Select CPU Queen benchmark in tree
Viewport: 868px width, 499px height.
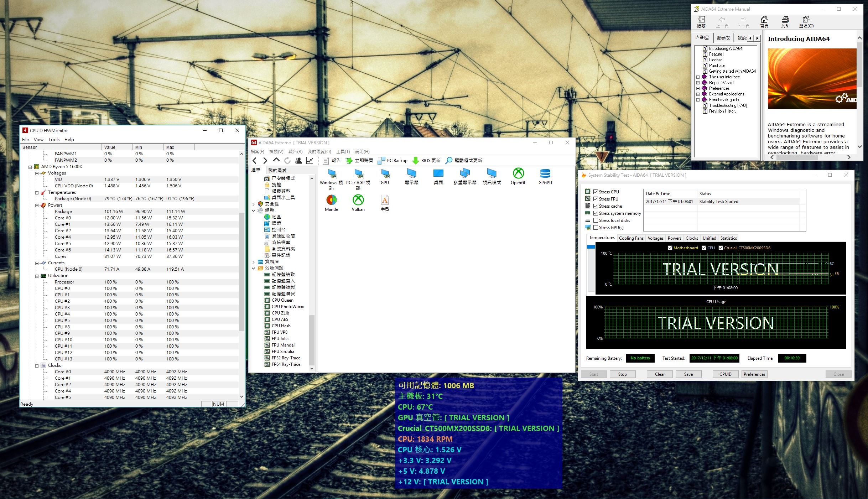282,300
